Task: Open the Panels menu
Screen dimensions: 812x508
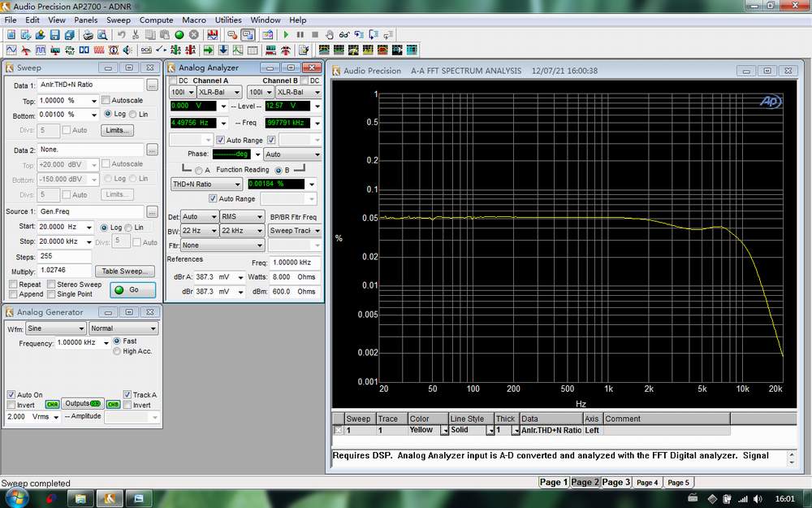Action: (85, 20)
